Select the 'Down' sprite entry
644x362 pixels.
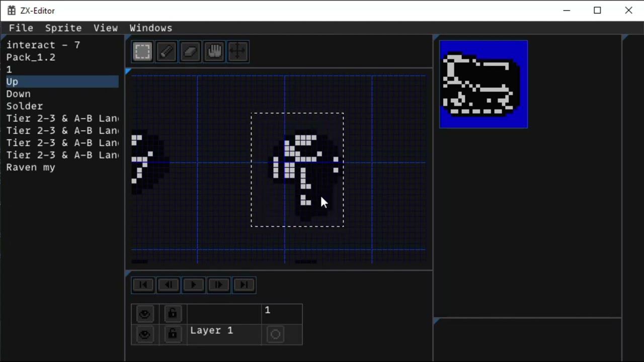(62, 94)
